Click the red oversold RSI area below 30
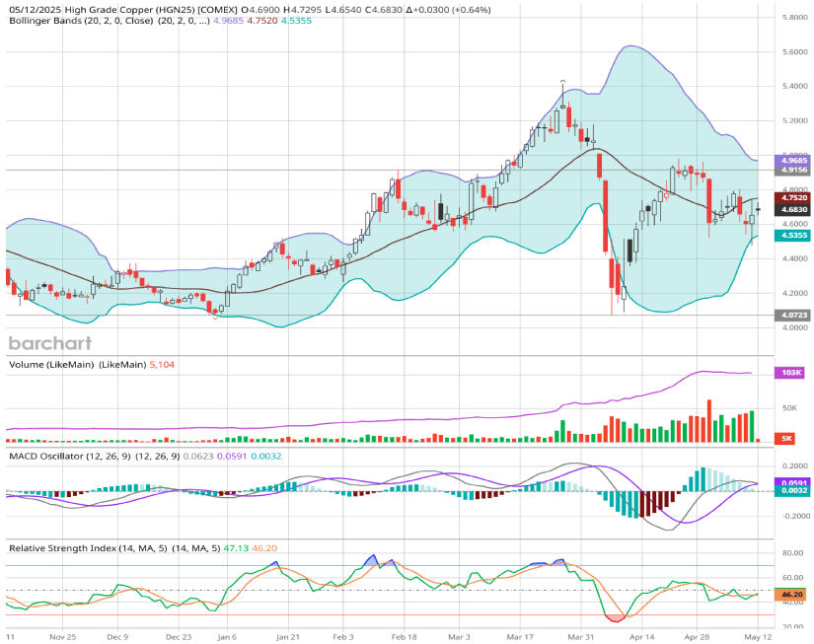Screen dimensions: 814x644 [x=616, y=618]
